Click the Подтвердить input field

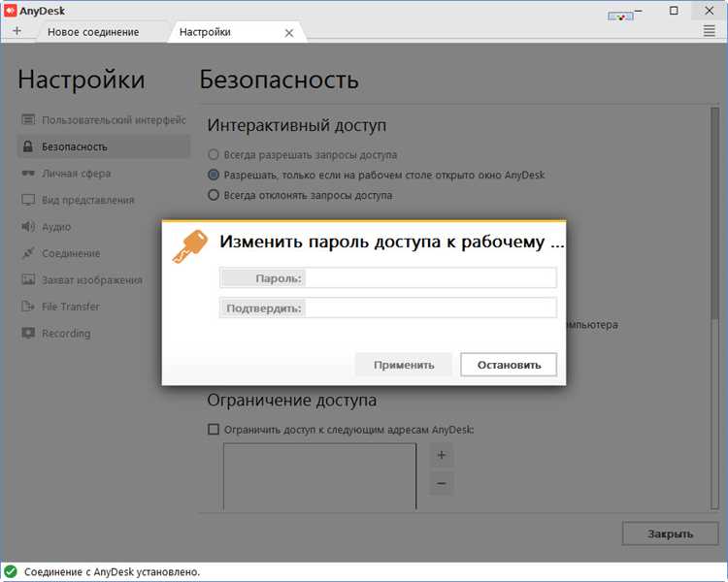(x=431, y=307)
